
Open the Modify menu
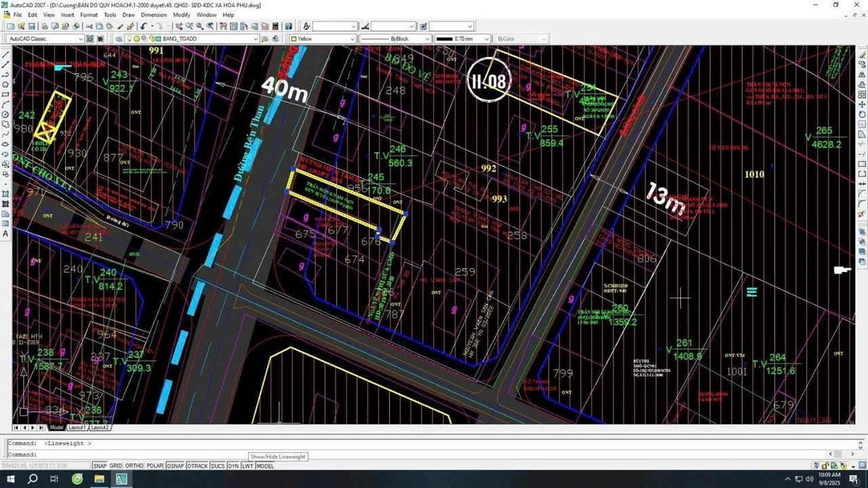click(182, 14)
